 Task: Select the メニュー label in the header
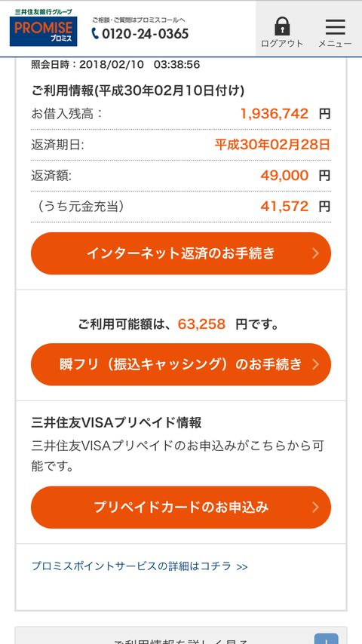[x=335, y=44]
